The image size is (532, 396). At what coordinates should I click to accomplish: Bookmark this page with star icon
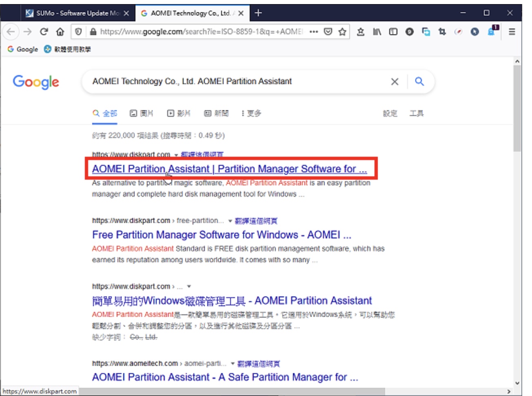(x=342, y=32)
